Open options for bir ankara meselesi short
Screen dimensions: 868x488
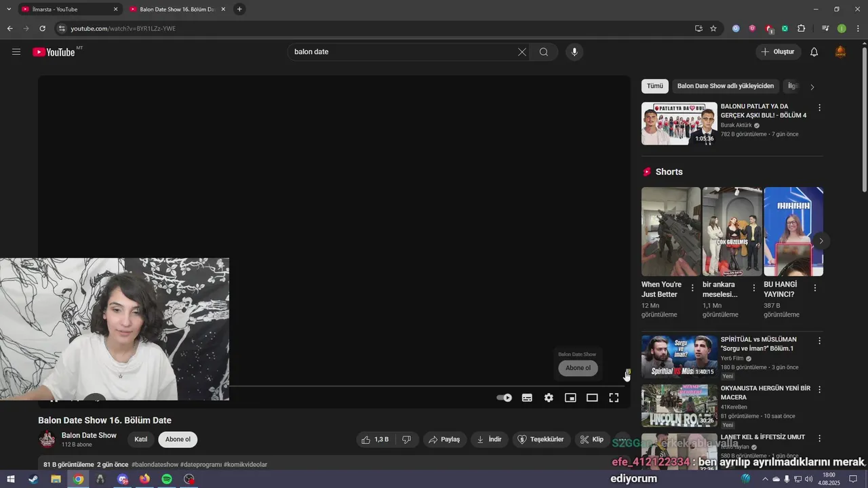(x=753, y=288)
